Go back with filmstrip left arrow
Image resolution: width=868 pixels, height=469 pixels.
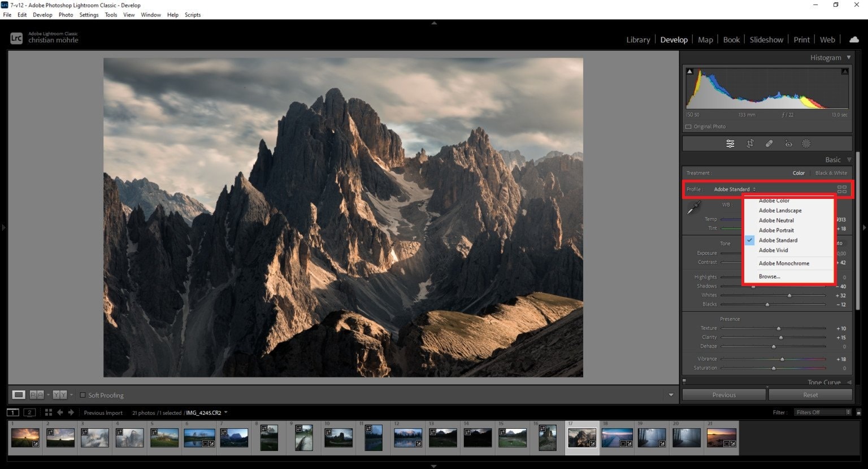(x=60, y=412)
